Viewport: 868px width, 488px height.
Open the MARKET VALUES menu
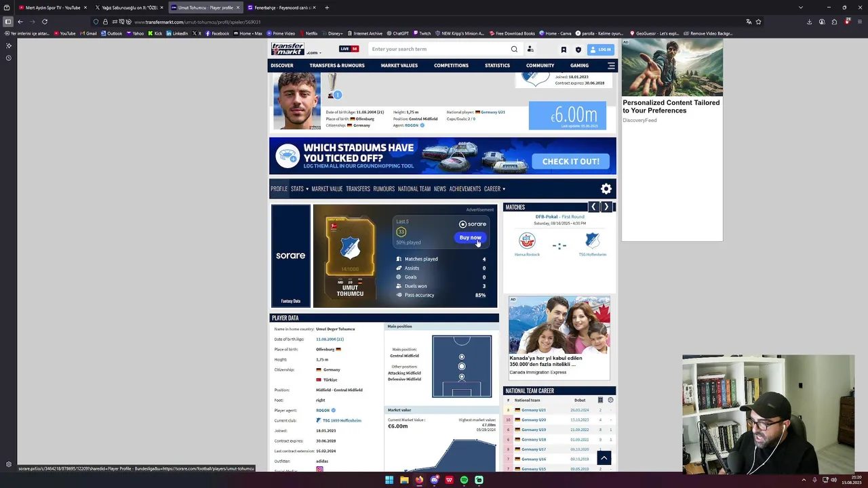[x=399, y=66]
